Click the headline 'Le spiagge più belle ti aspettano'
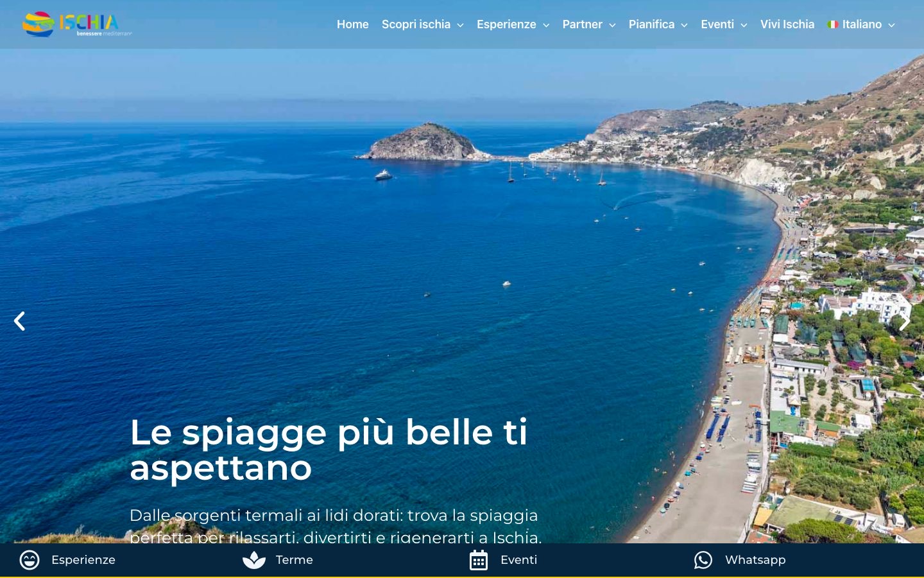The width and height of the screenshot is (924, 578). pyautogui.click(x=329, y=450)
